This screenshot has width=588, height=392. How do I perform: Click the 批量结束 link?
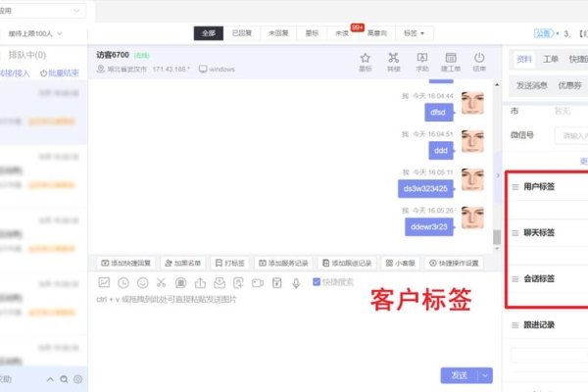click(60, 73)
